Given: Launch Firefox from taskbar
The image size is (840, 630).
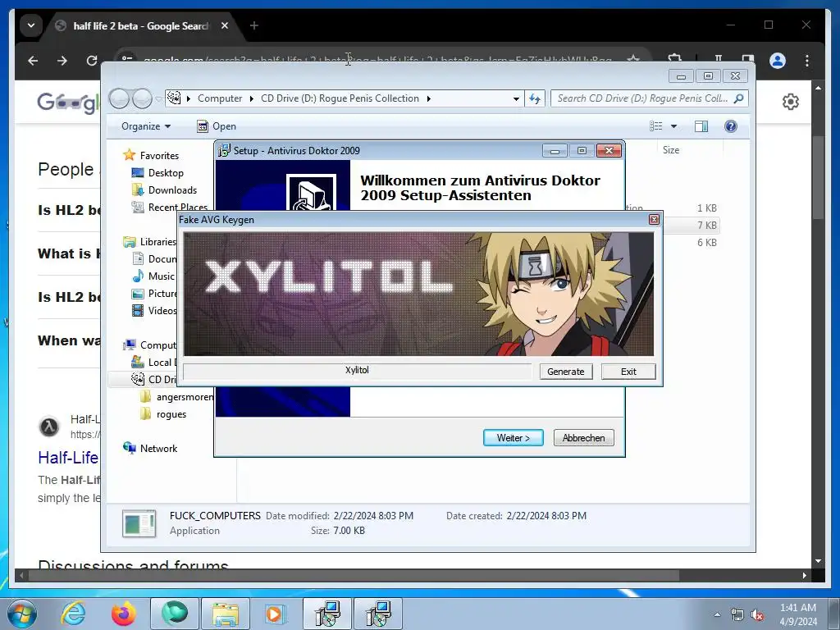Looking at the screenshot, I should coord(124,614).
